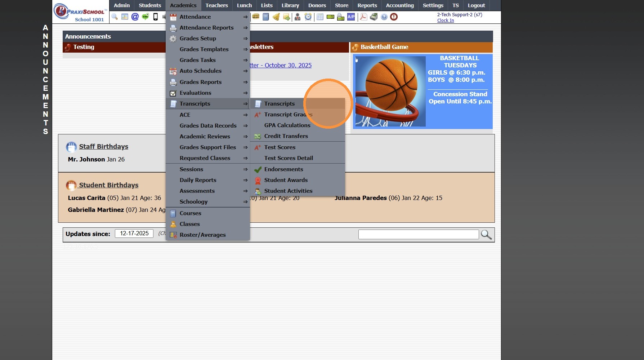Click the empty search text field
The height and width of the screenshot is (360, 644).
pyautogui.click(x=419, y=235)
